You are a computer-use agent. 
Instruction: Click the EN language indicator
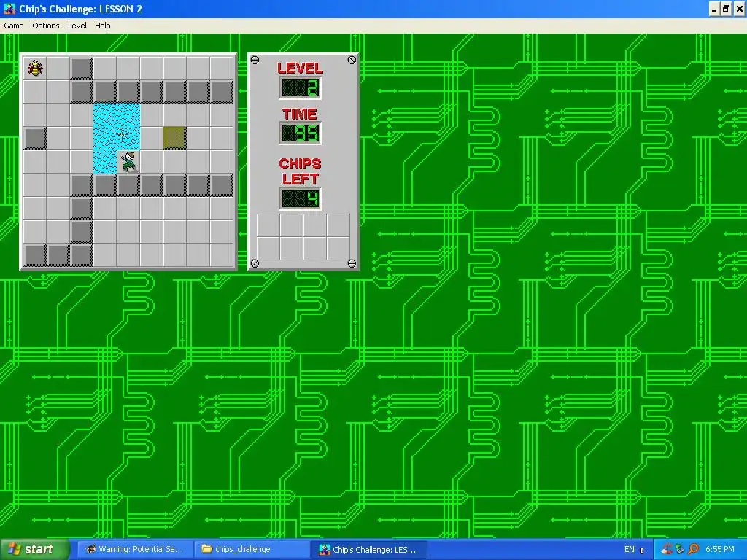point(630,550)
